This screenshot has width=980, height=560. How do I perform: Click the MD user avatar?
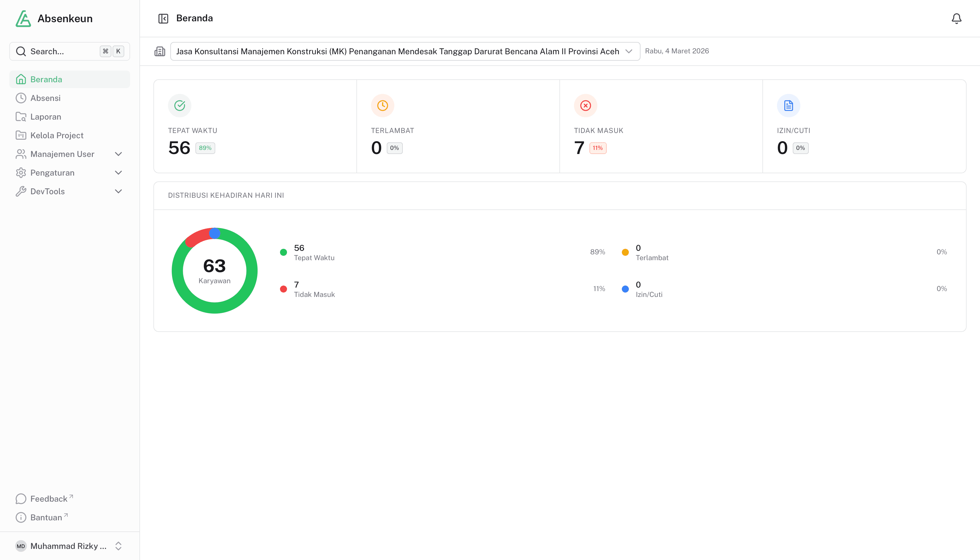[x=21, y=546]
